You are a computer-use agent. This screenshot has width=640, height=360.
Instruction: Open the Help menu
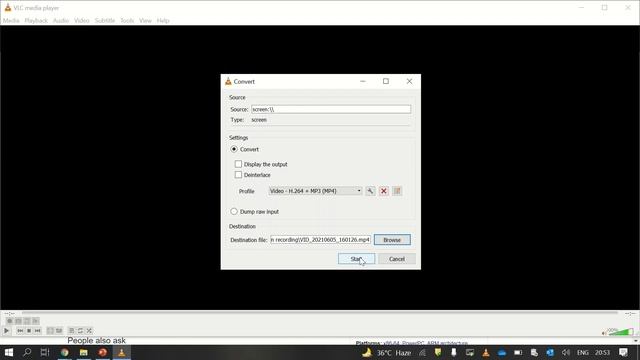(x=163, y=20)
